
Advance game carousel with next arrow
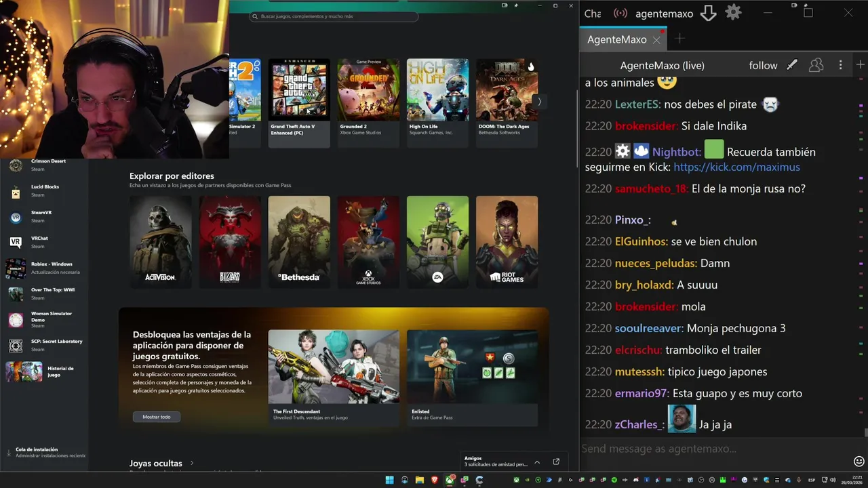[x=539, y=102]
